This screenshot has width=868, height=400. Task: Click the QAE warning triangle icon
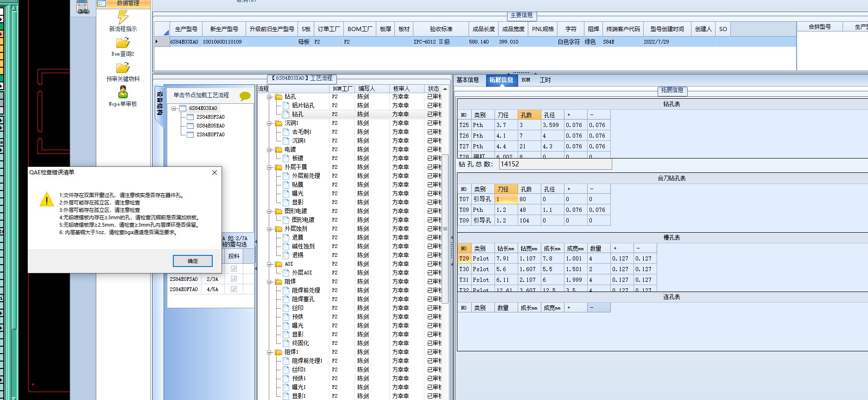point(46,199)
